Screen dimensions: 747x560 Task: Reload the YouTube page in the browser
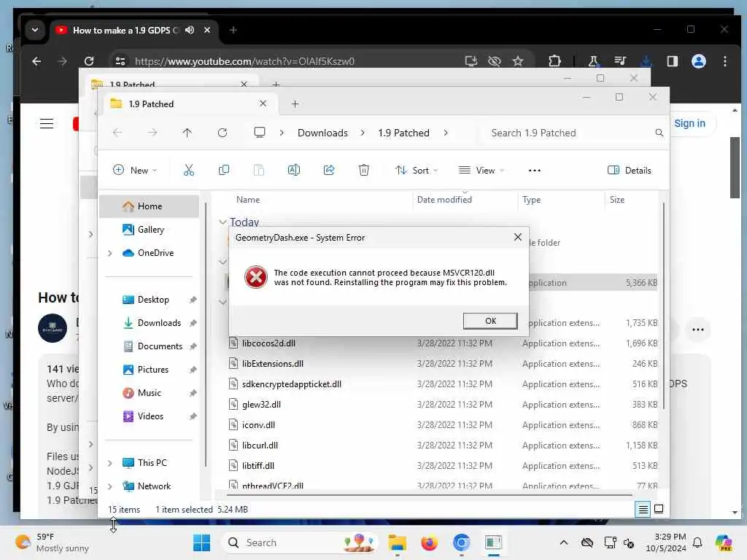[88, 61]
